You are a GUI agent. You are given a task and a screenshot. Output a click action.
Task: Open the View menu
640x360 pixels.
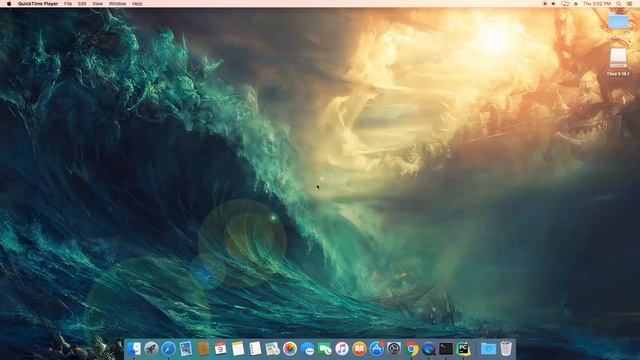pos(98,4)
